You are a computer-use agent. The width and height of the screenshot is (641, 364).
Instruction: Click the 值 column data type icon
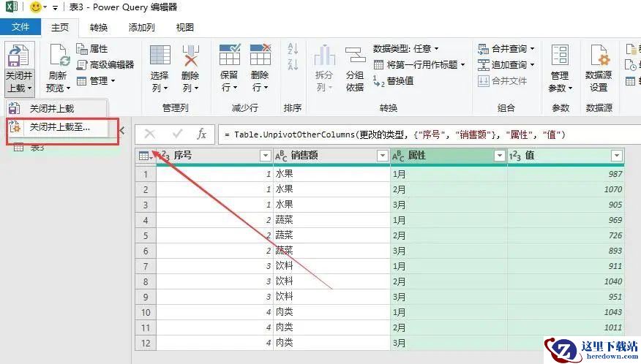(515, 156)
